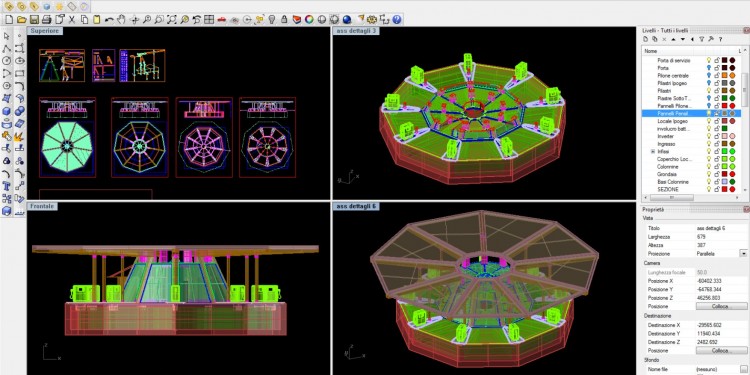The width and height of the screenshot is (750, 375).
Task: Click the Colloca button under Destinazione
Action: (x=721, y=351)
